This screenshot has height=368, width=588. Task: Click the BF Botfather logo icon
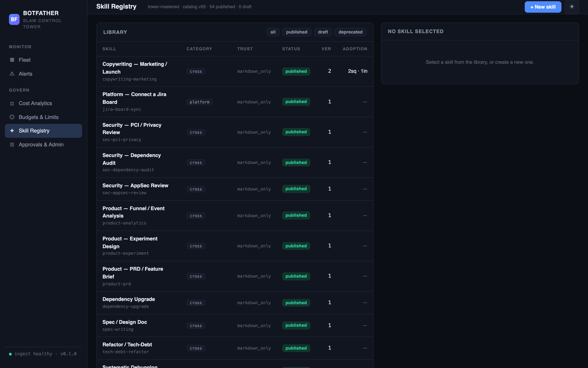click(14, 19)
